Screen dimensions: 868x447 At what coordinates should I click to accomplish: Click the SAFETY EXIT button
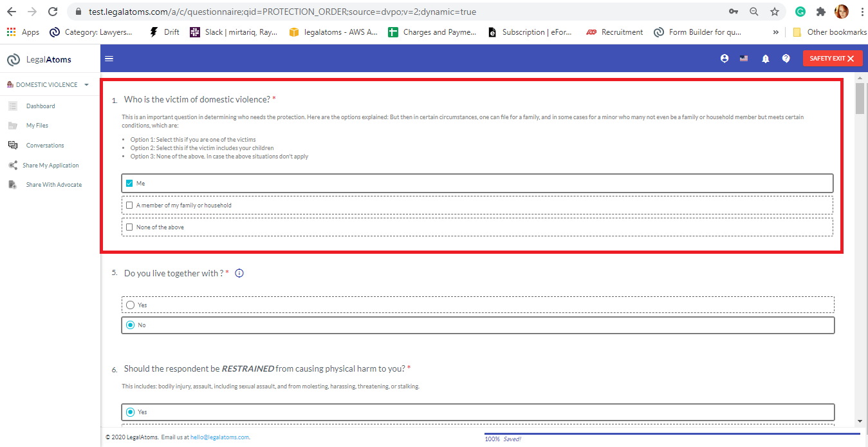[x=832, y=59]
